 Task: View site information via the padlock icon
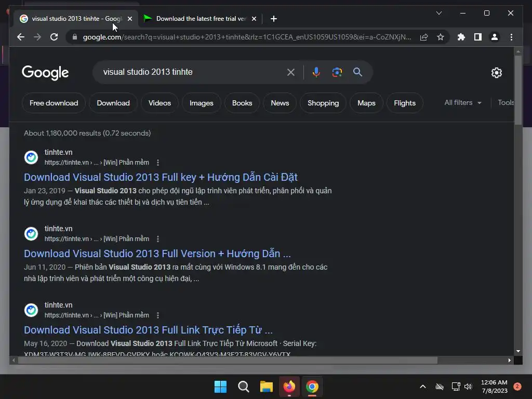tap(75, 37)
